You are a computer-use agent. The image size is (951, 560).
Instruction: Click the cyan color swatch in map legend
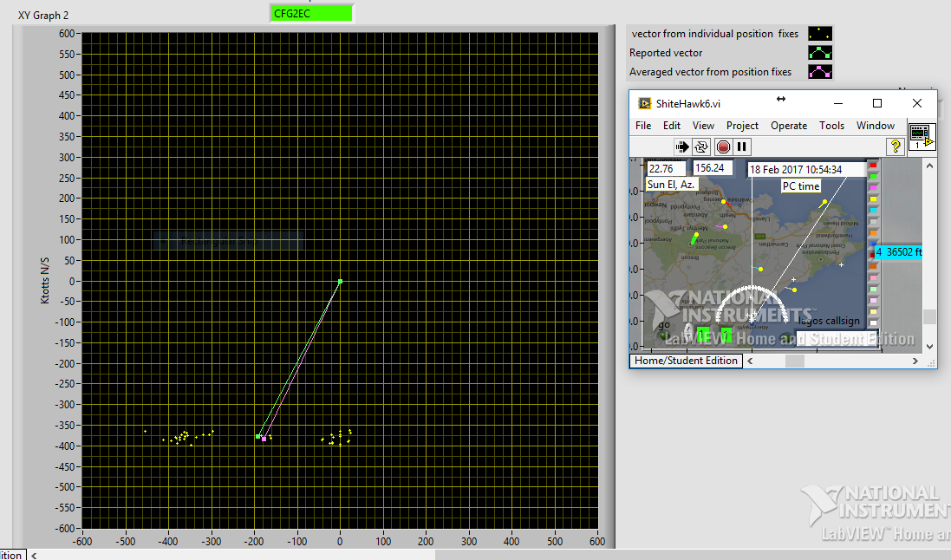(x=873, y=210)
